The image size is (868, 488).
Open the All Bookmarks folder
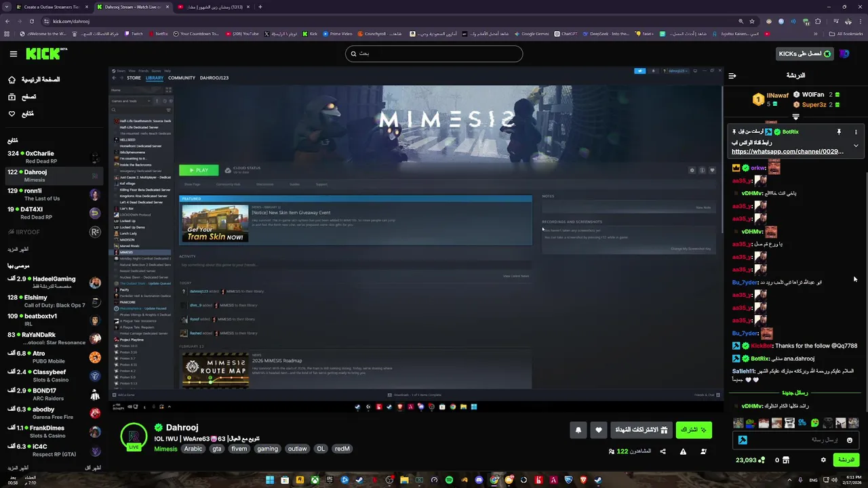846,33
